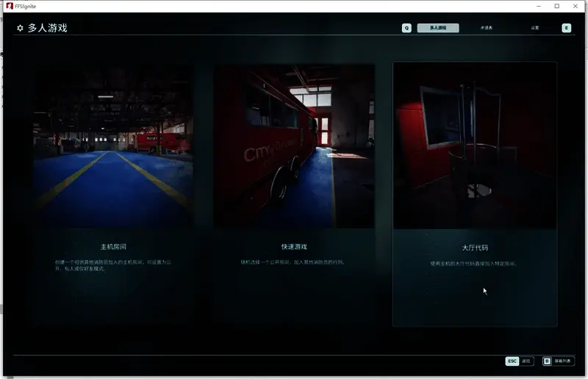Choose the 大厅代码 card title
588x379 pixels.
coord(475,248)
